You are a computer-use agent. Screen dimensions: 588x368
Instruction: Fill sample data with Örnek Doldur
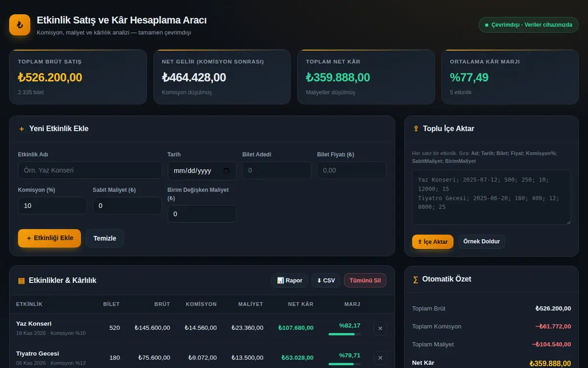[x=482, y=241]
